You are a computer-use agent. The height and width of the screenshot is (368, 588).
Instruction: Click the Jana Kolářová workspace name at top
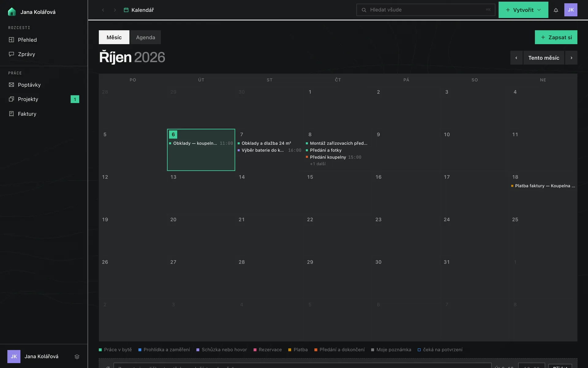click(38, 12)
